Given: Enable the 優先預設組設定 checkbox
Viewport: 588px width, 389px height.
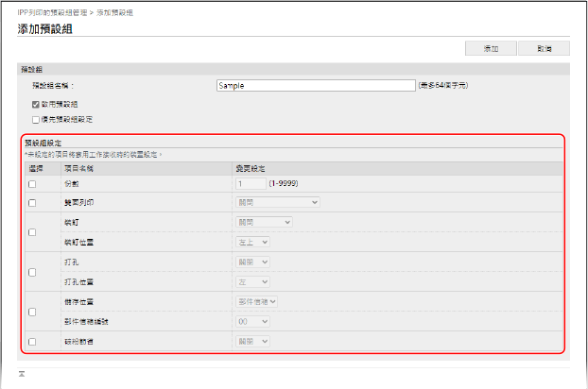Looking at the screenshot, I should [36, 120].
